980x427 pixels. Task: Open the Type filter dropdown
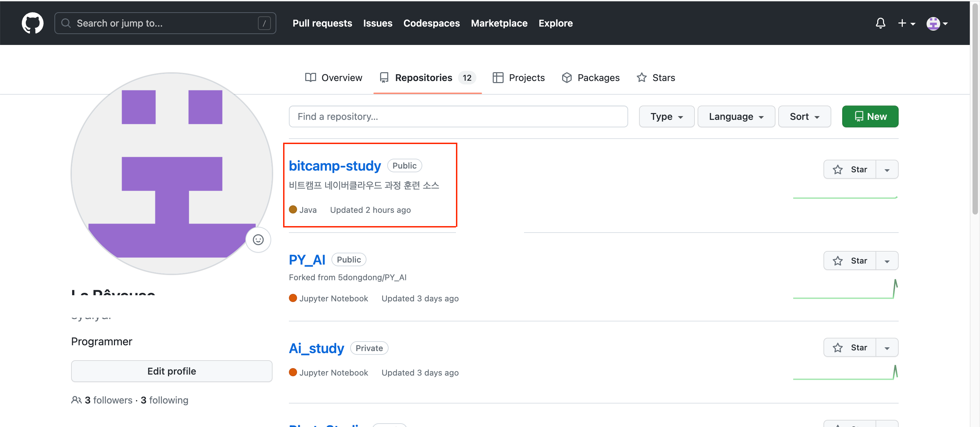666,116
